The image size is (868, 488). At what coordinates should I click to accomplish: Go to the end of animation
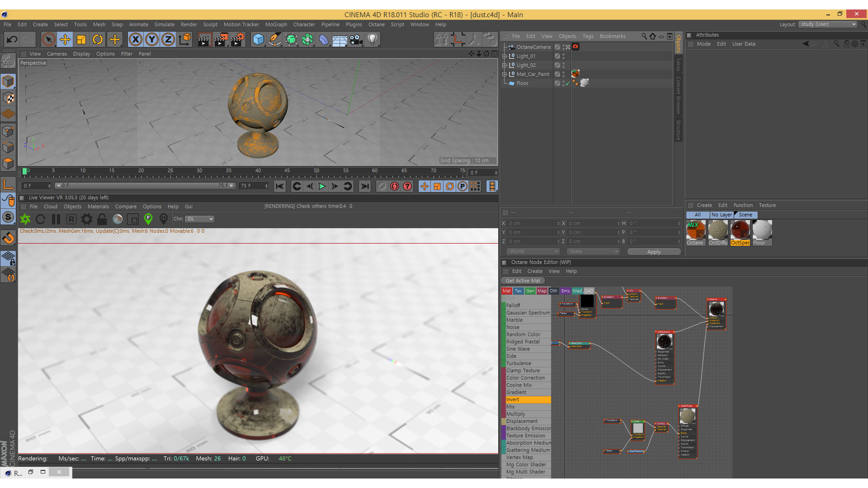364,186
